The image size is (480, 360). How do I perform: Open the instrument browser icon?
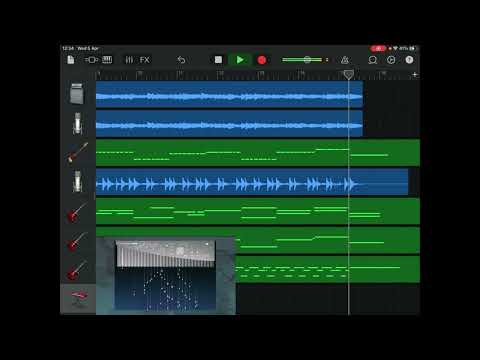tap(91, 60)
